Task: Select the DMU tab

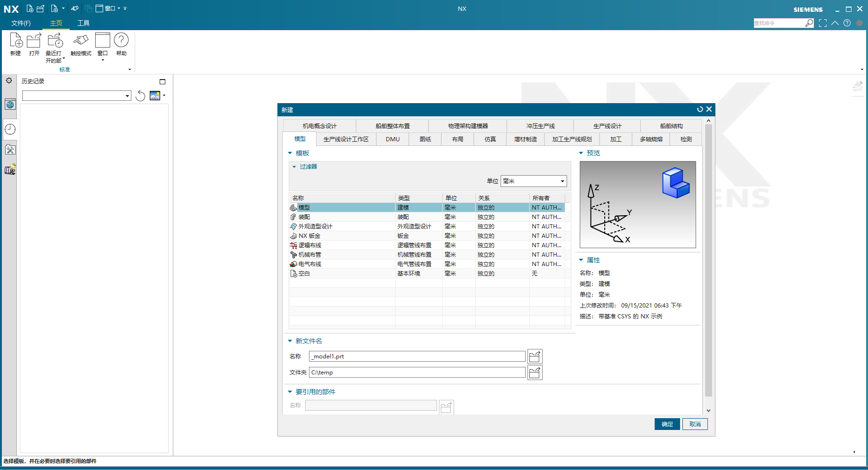Action: click(x=393, y=139)
